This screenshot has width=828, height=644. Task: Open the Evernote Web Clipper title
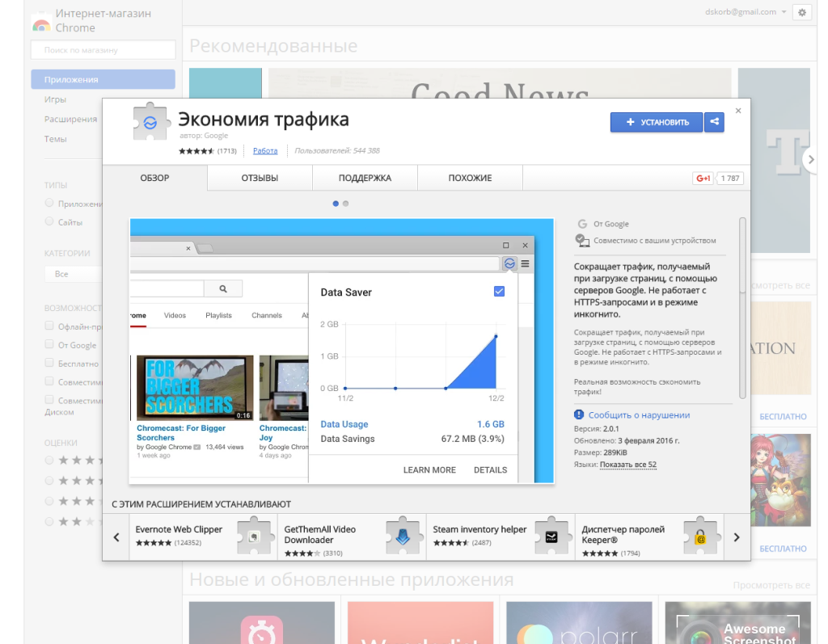click(x=179, y=529)
